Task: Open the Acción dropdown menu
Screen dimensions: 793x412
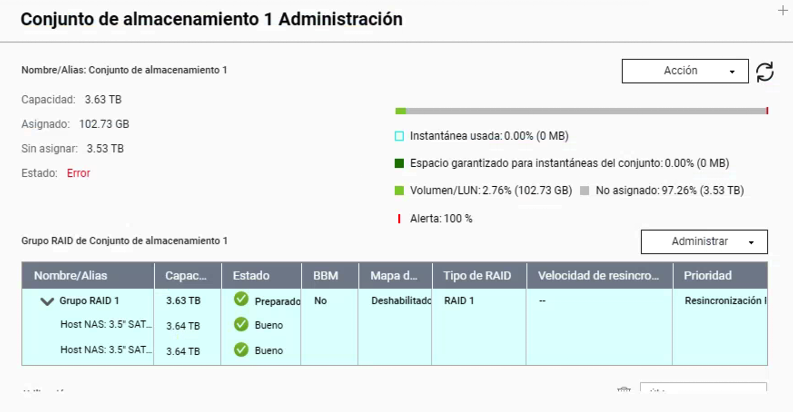Action: (x=685, y=71)
